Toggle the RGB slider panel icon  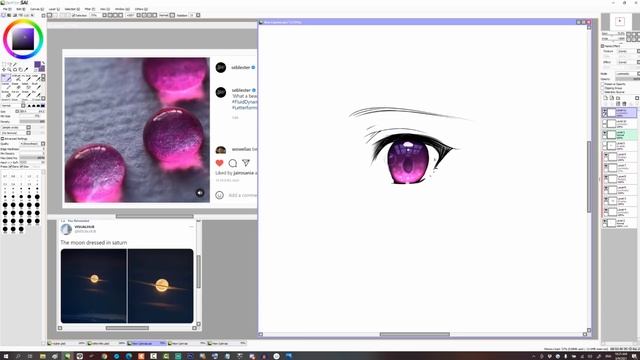9,15
